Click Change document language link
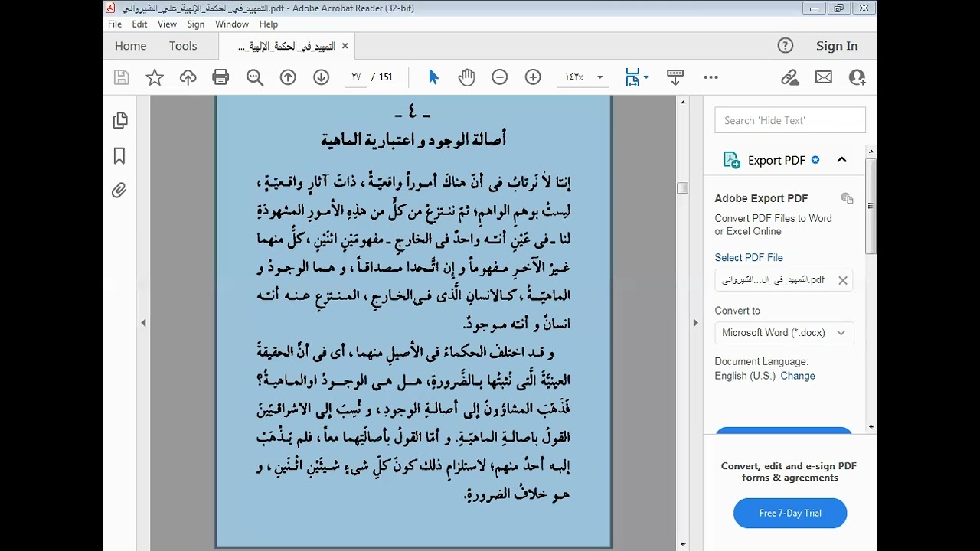This screenshot has width=980, height=551. pos(798,376)
